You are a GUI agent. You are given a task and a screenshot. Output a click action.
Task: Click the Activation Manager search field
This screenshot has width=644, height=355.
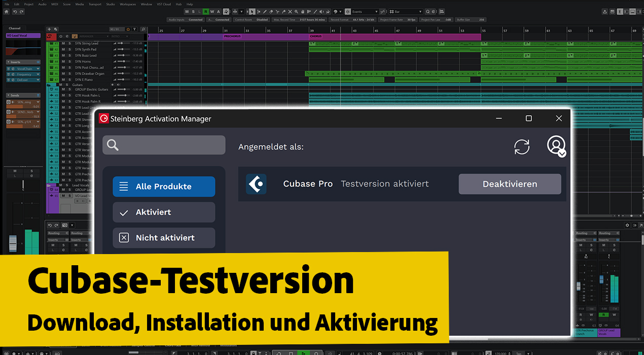pos(164,145)
